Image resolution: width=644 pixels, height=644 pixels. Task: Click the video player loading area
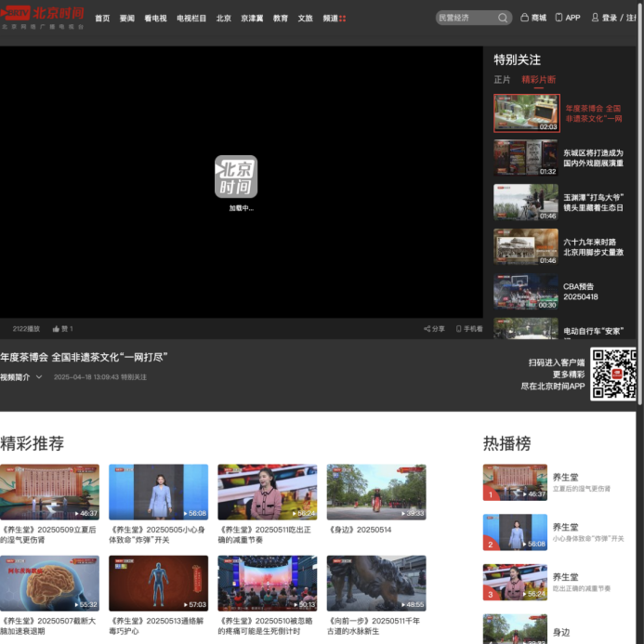[242, 182]
